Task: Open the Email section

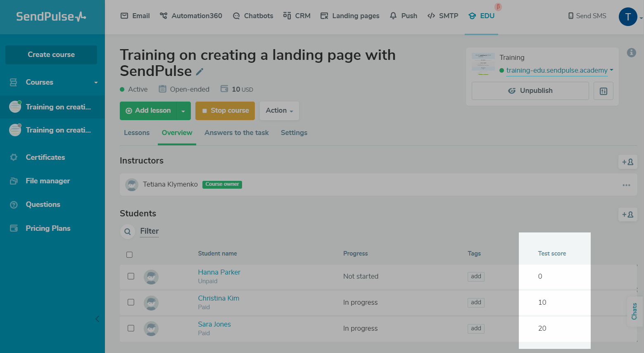Action: pyautogui.click(x=135, y=16)
